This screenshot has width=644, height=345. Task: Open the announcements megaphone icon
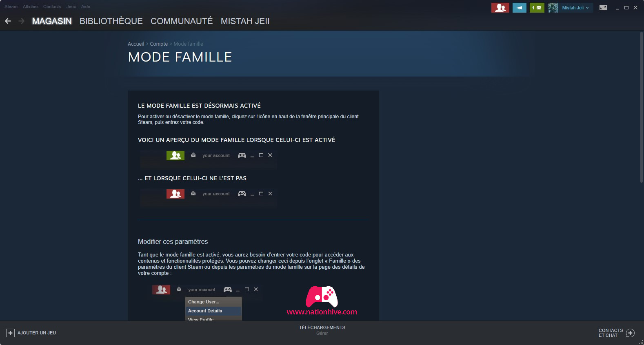[x=520, y=8]
